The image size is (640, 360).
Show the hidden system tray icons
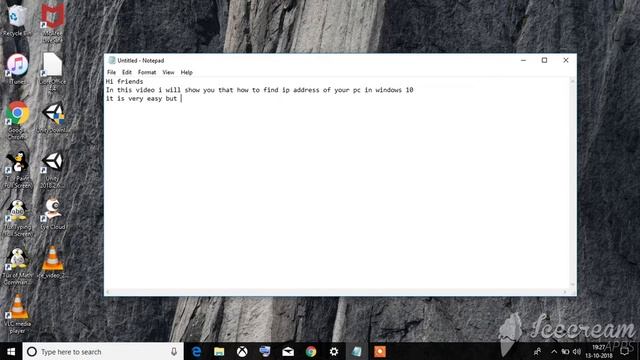pyautogui.click(x=554, y=351)
